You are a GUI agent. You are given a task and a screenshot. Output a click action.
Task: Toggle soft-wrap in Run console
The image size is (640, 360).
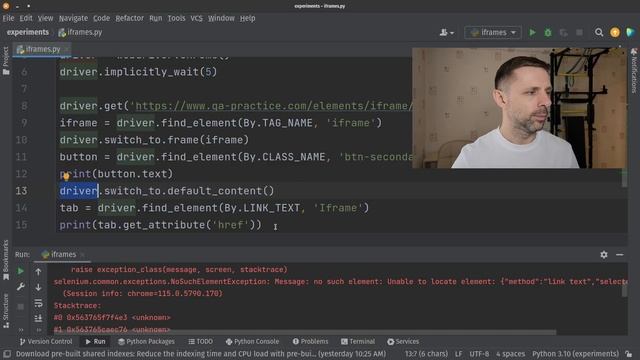(x=38, y=303)
